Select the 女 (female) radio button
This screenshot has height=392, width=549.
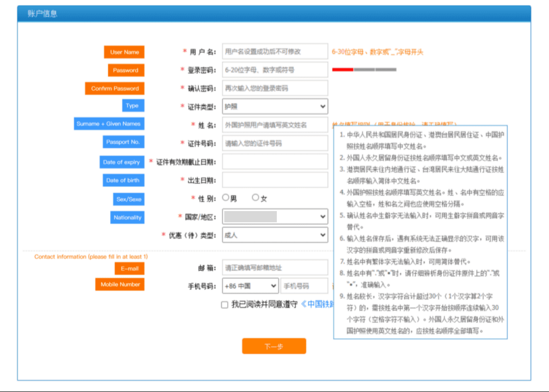point(255,198)
